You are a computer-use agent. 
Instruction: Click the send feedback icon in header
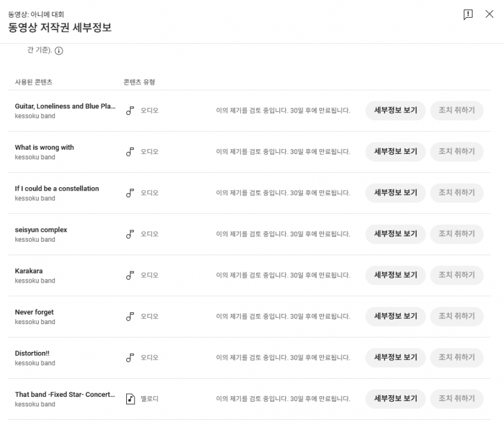click(x=468, y=14)
